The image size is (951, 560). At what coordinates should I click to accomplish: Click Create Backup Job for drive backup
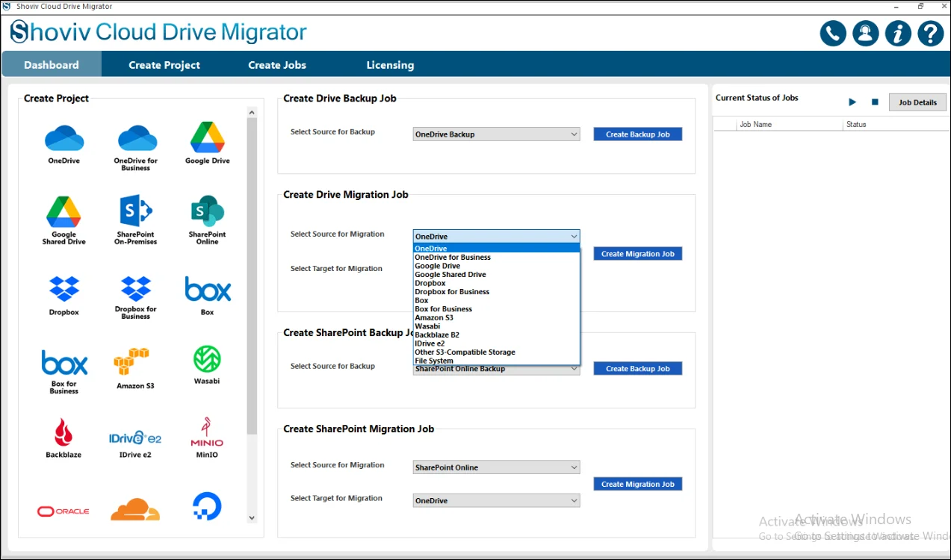click(x=638, y=134)
